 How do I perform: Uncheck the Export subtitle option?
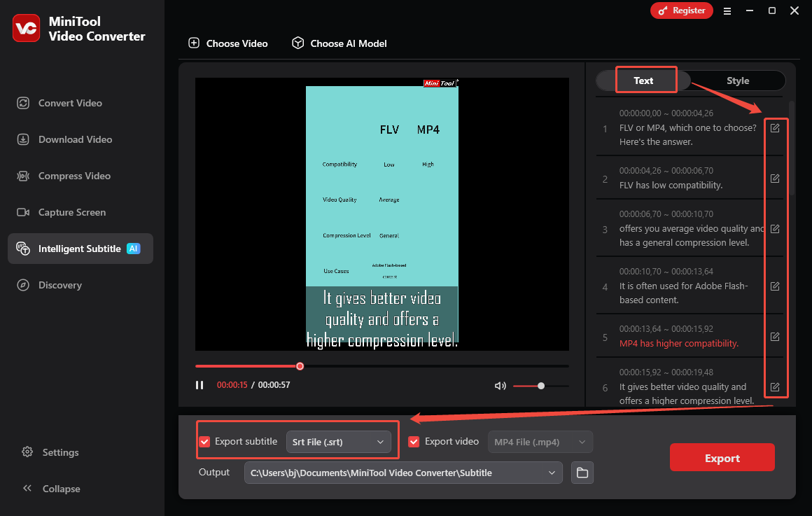(204, 442)
